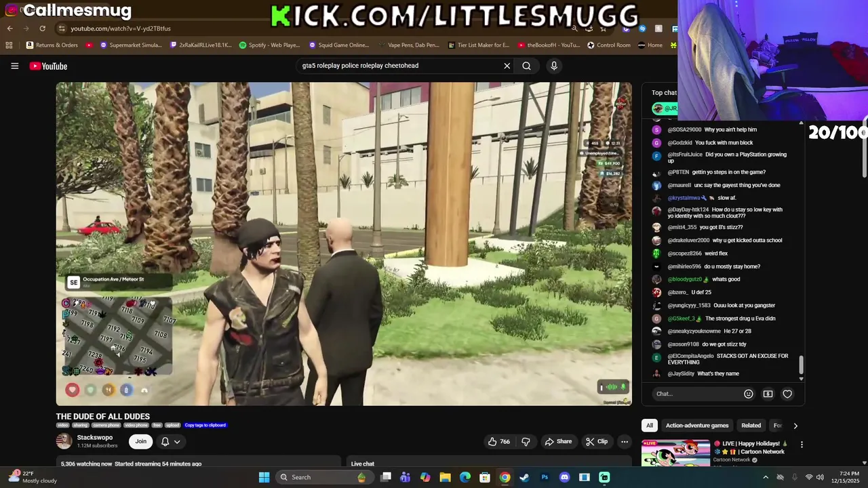
Task: Click chat message from @mitt4_355
Action: click(x=705, y=227)
